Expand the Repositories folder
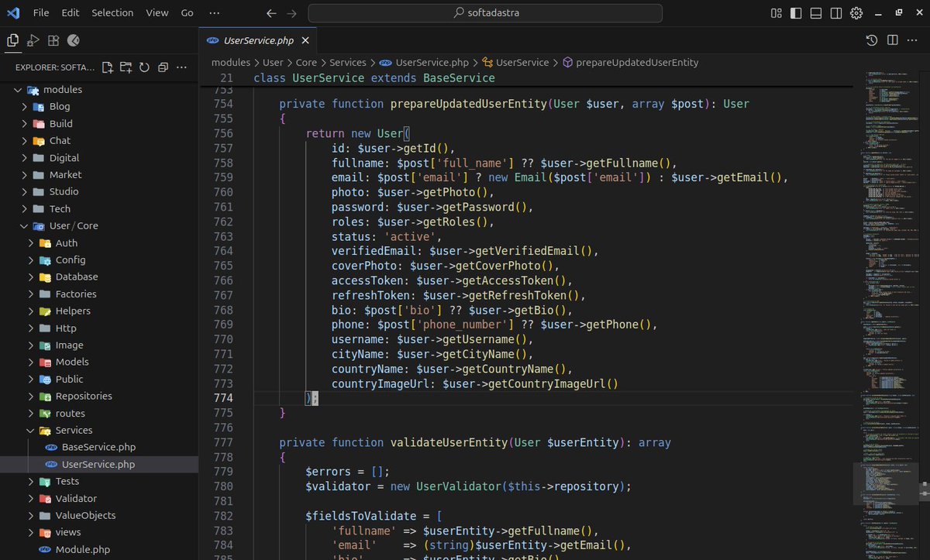The width and height of the screenshot is (930, 560). coord(31,396)
